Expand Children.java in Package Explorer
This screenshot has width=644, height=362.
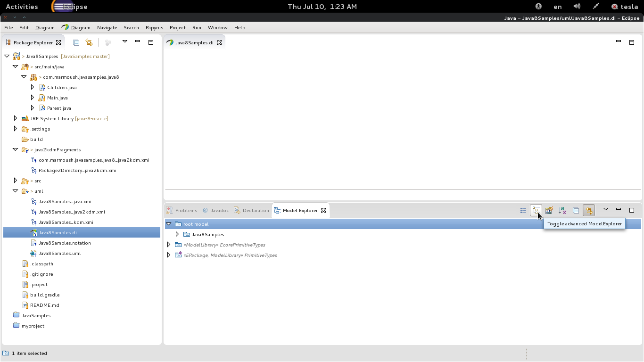(x=32, y=87)
